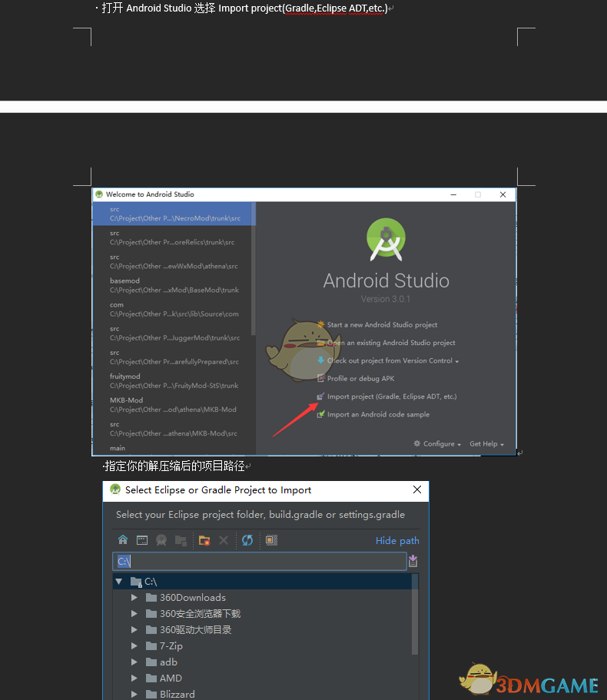Choose Import project (Gradle, Eclipse ADT, etc.)
This screenshot has height=700, width=607.
tap(392, 396)
